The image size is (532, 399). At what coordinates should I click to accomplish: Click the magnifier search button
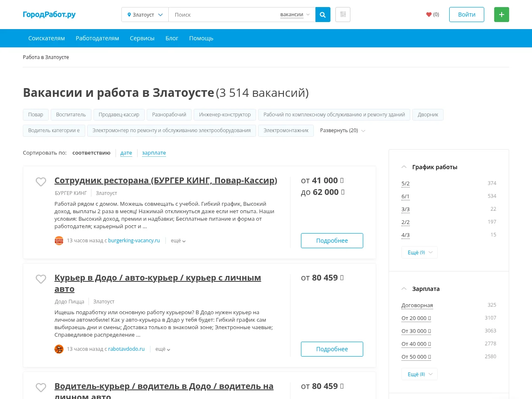323,15
